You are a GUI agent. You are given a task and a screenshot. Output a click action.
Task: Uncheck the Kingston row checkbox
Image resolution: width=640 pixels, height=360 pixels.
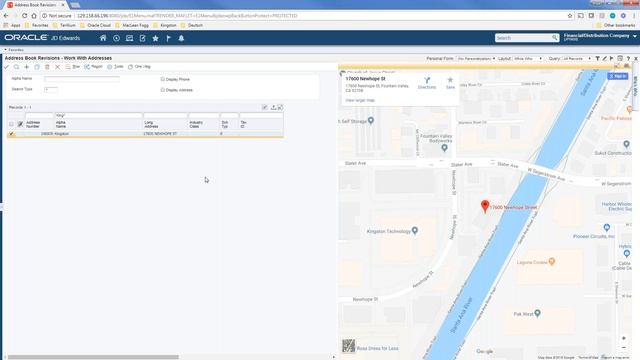11,134
